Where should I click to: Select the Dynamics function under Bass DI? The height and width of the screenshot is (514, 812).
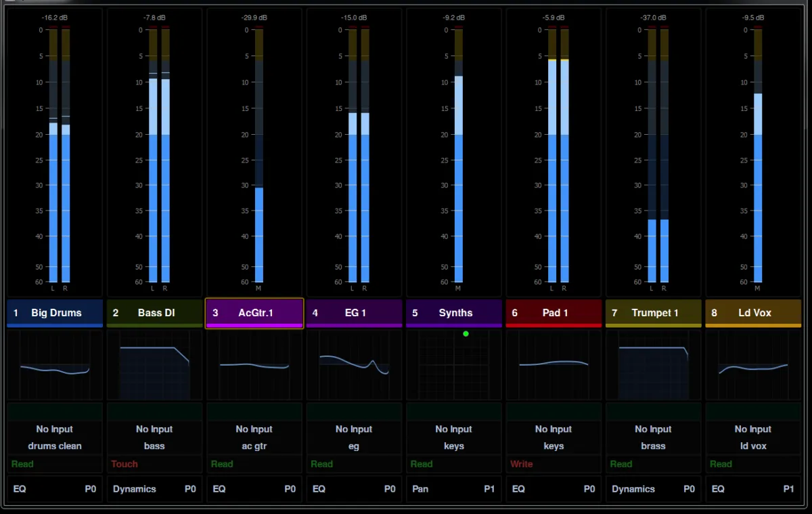[135, 489]
